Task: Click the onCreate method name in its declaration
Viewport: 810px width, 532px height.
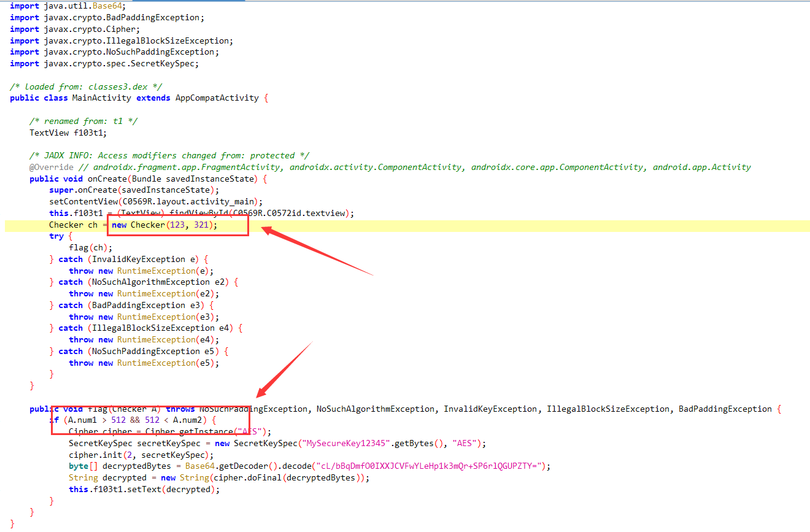Action: (108, 179)
